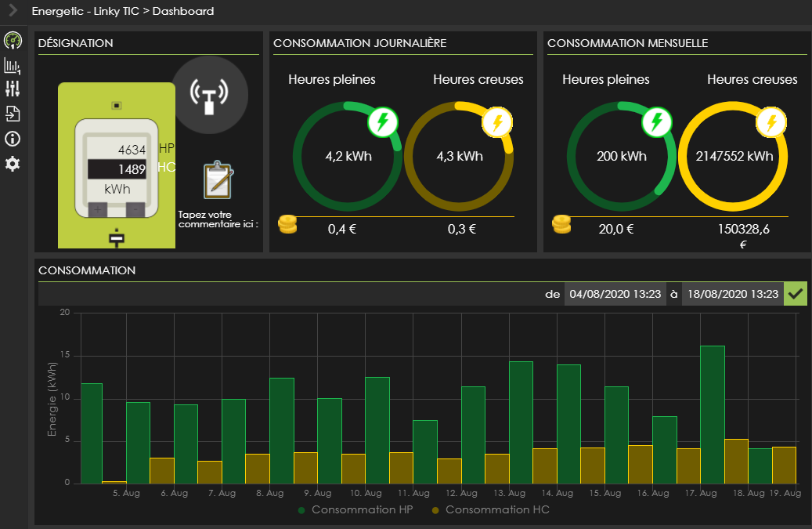
Task: Click the green HP bar for 17. Aug
Action: point(712,415)
